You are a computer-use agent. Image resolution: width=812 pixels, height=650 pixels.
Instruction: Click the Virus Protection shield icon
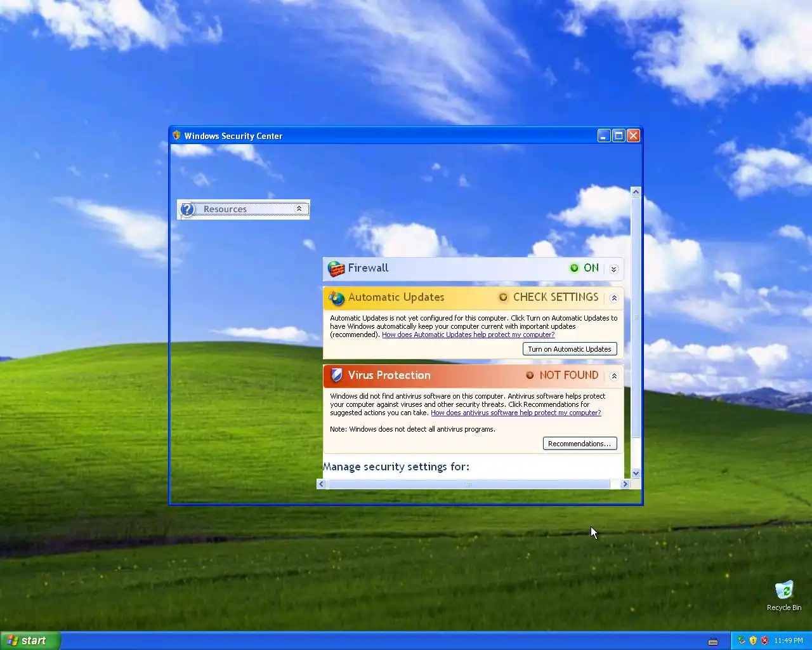click(x=337, y=375)
